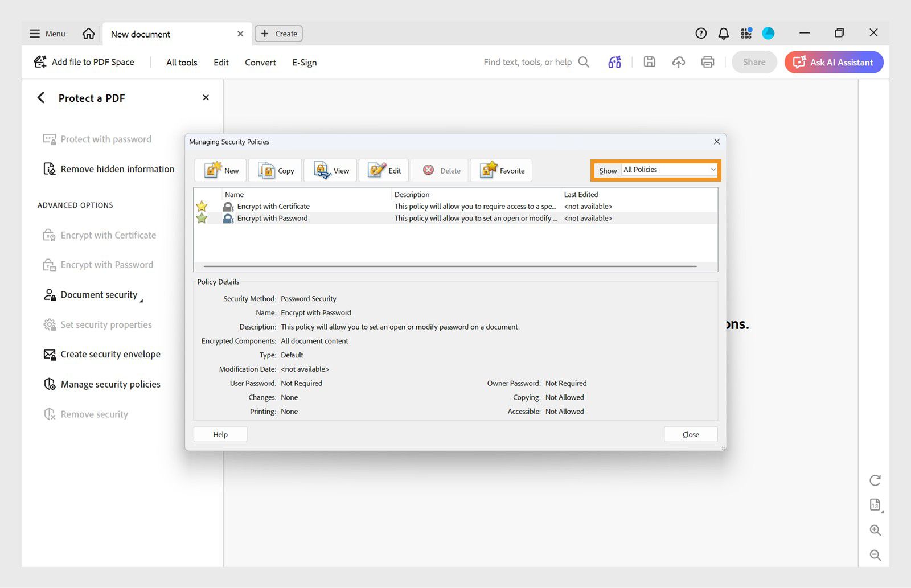The height and width of the screenshot is (588, 911).
Task: Click the Ask AI Assistant button
Action: click(x=834, y=62)
